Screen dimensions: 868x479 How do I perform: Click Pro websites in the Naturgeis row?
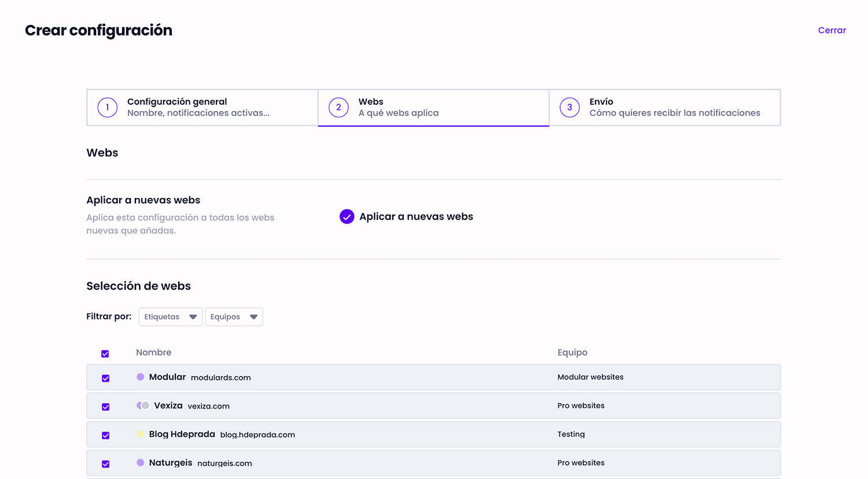pos(581,463)
